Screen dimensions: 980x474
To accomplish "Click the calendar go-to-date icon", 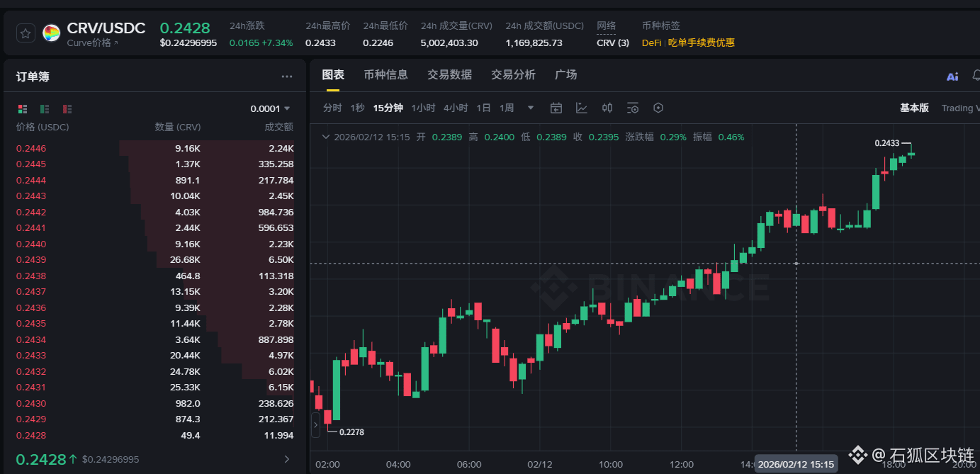I will pyautogui.click(x=556, y=108).
